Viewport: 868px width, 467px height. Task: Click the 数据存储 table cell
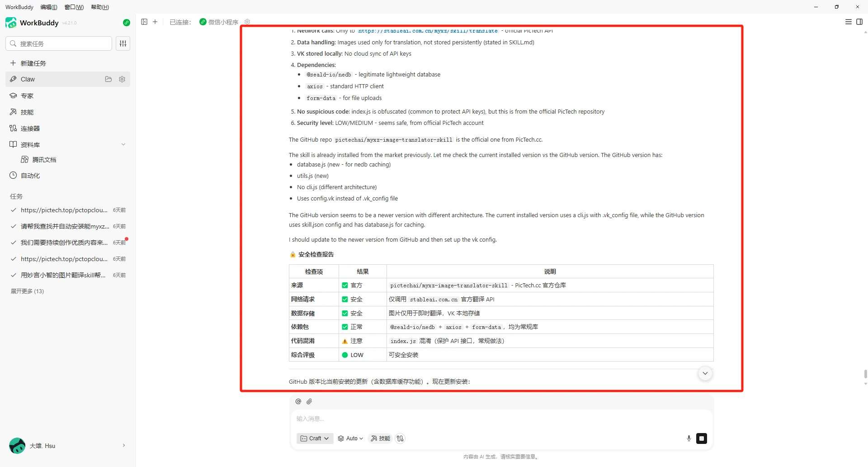(x=314, y=314)
